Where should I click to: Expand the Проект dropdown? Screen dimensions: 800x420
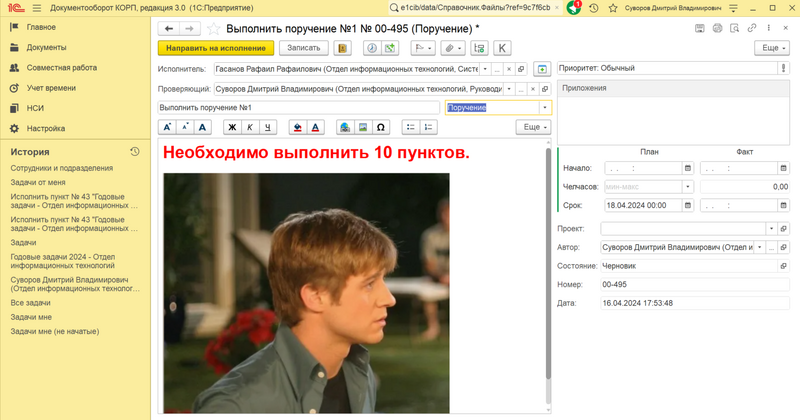coord(771,229)
